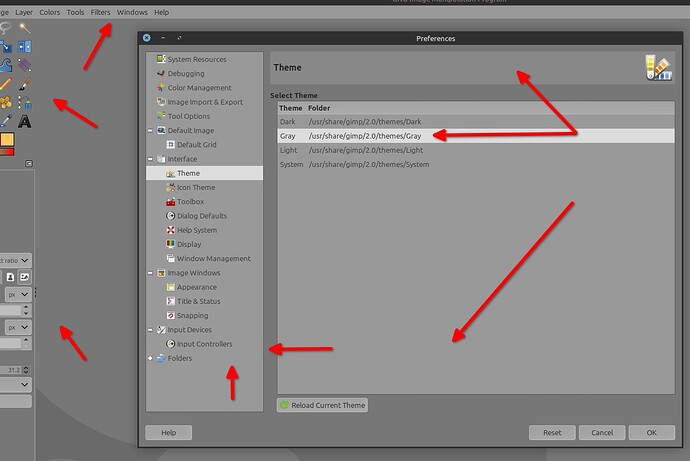The image size is (690, 461).
Task: Open the aspect ratio dropdown
Action: tap(15, 260)
